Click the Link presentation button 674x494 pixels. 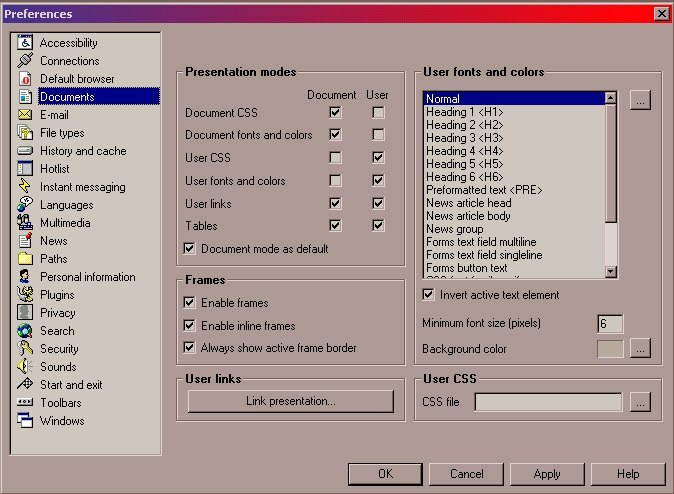click(x=290, y=401)
